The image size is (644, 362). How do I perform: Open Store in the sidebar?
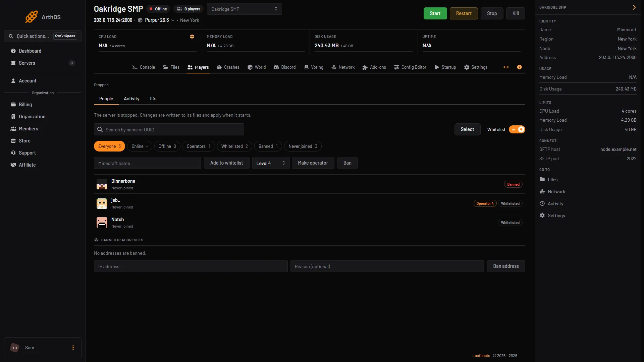click(43, 141)
